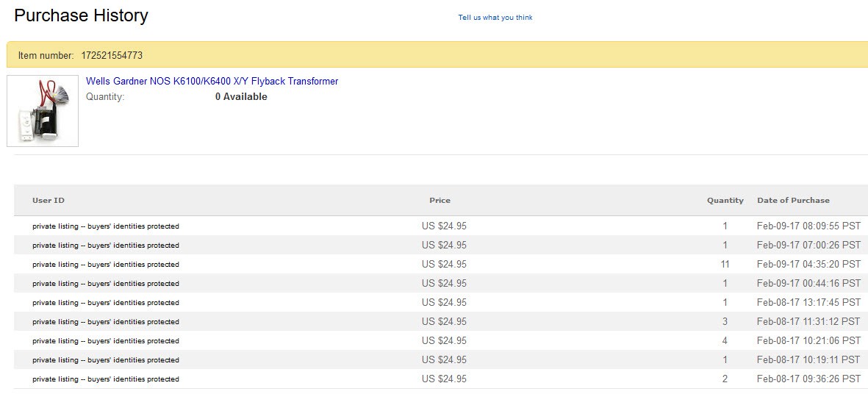The width and height of the screenshot is (868, 394).
Task: Click the quantity 4 cell
Action: [x=725, y=341]
